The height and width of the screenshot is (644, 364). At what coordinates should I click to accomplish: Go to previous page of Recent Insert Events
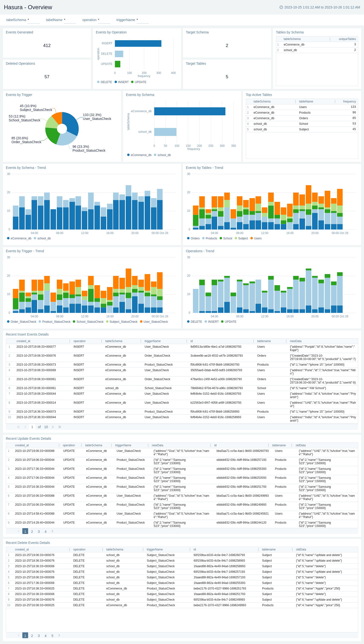click(25, 427)
